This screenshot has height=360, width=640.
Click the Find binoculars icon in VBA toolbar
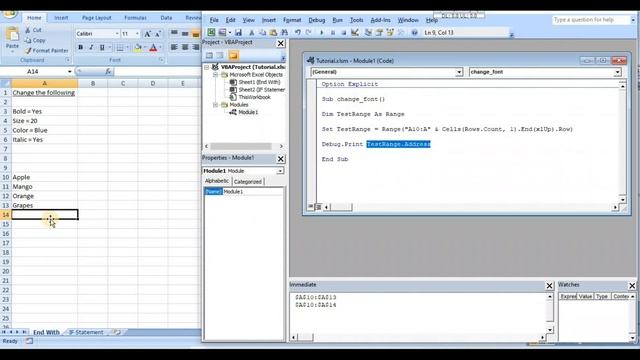284,32
